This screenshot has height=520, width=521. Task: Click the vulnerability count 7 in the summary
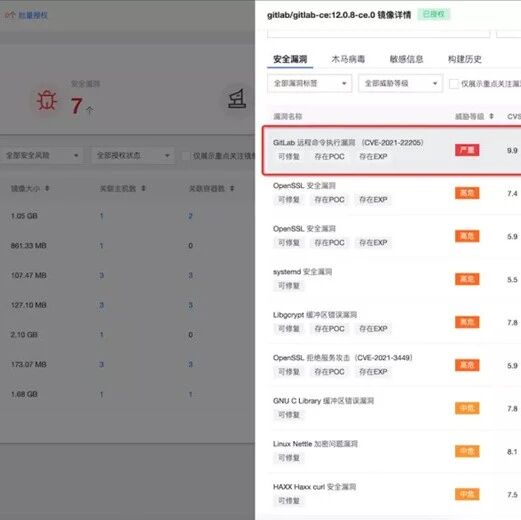click(76, 106)
